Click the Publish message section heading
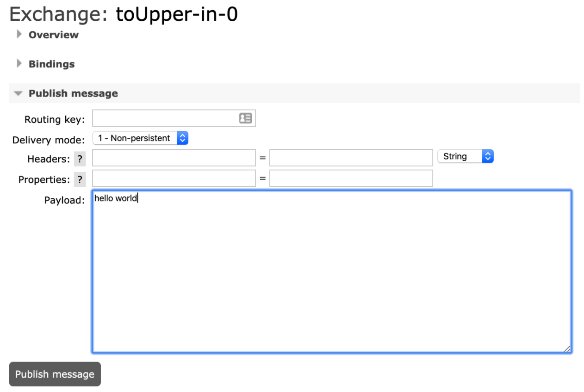584x392 pixels. (x=73, y=93)
